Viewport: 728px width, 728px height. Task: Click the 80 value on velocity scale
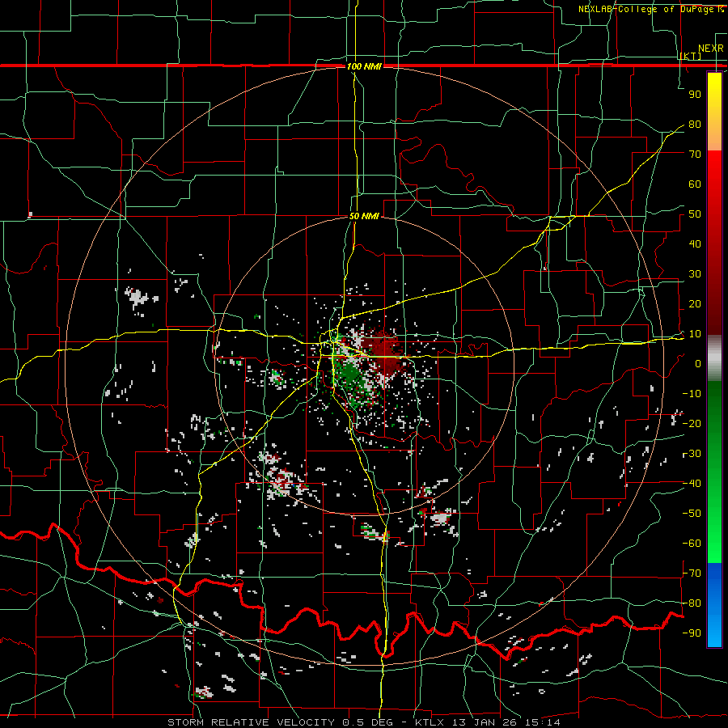click(695, 125)
